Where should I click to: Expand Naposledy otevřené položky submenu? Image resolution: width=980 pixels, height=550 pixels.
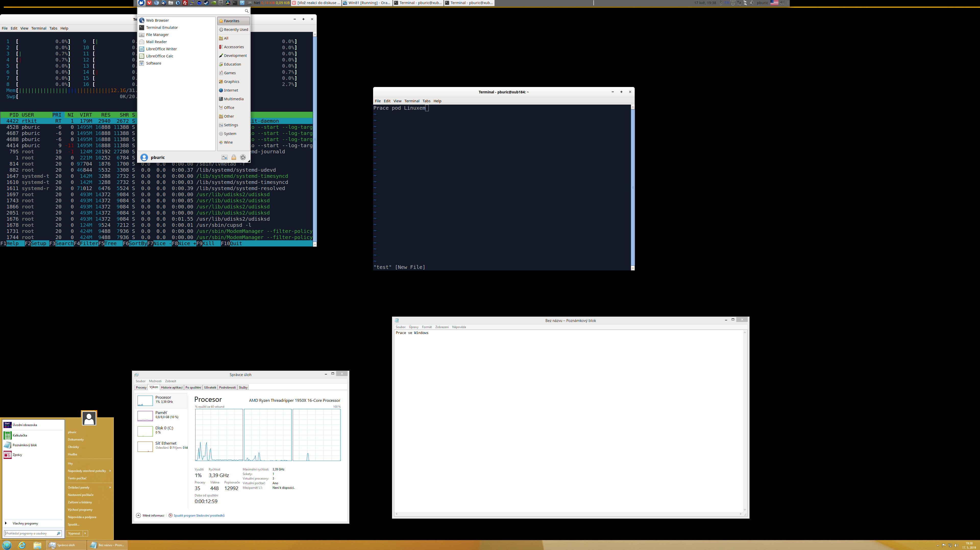point(89,471)
